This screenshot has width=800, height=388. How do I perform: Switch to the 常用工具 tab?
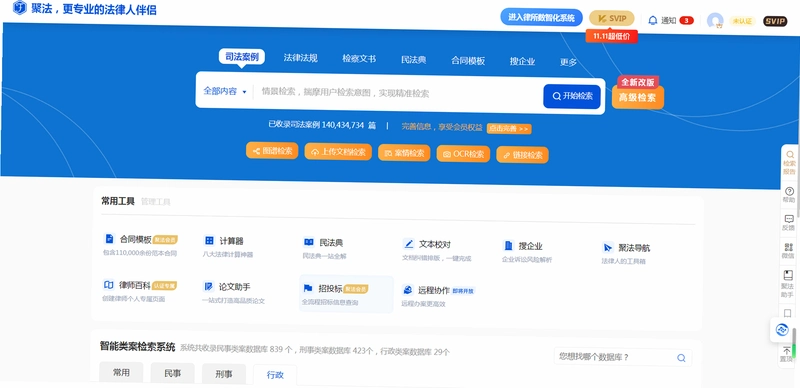118,201
